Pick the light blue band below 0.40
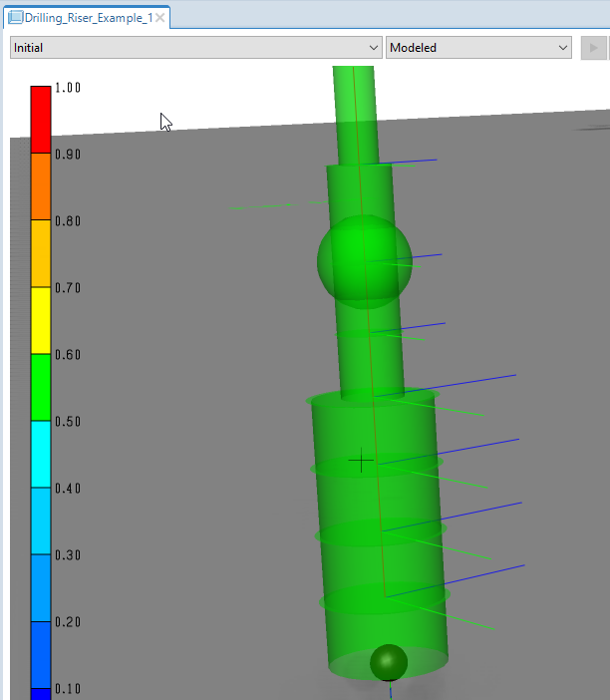This screenshot has height=700, width=610. tap(40, 521)
